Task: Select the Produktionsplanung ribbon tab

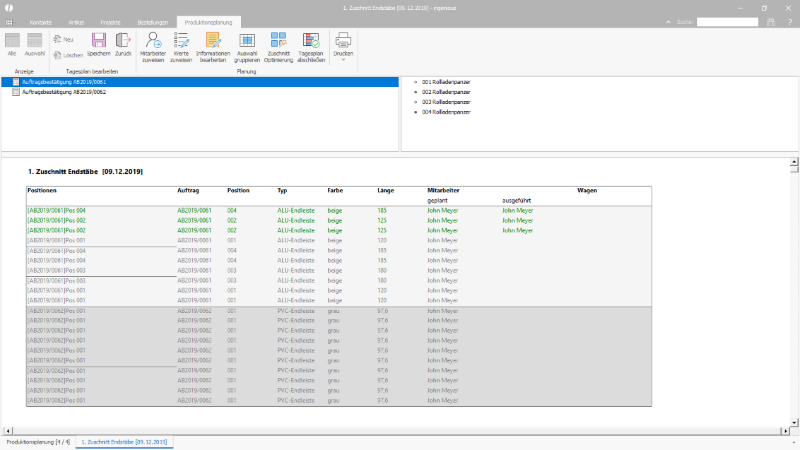Action: (208, 22)
